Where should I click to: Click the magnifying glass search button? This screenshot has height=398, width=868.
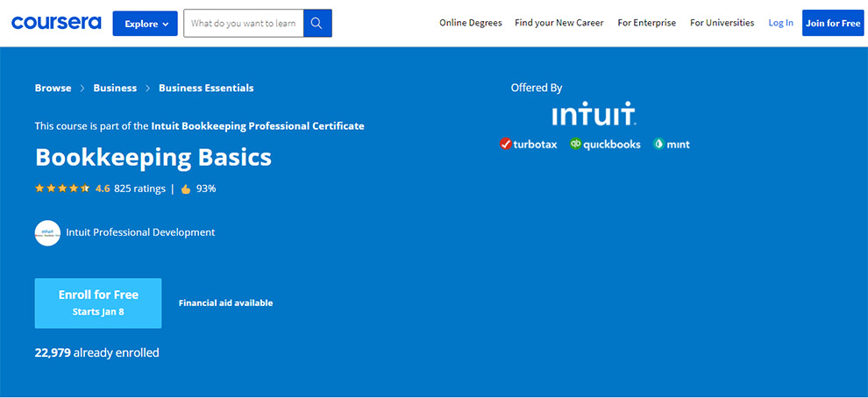tap(317, 24)
